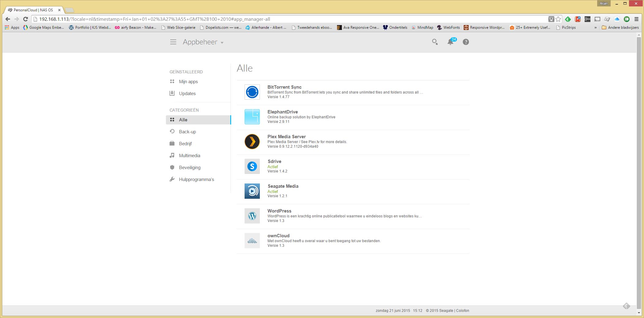The width and height of the screenshot is (644, 318).
Task: Expand the Appbeheer dropdown arrow
Action: (222, 43)
